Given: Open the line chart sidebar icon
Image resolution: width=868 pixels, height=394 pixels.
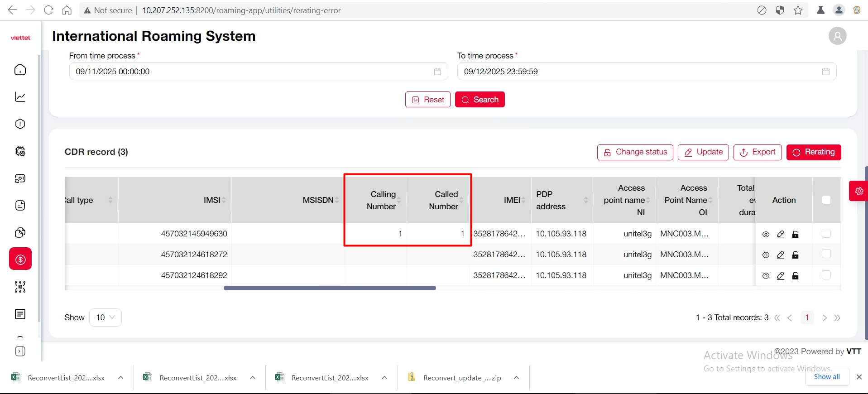Looking at the screenshot, I should point(20,97).
